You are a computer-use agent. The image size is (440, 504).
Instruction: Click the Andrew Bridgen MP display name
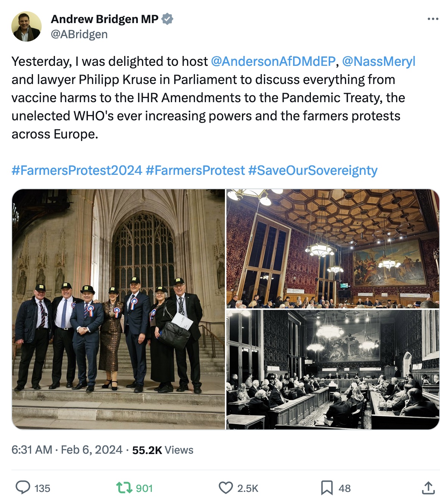click(105, 19)
